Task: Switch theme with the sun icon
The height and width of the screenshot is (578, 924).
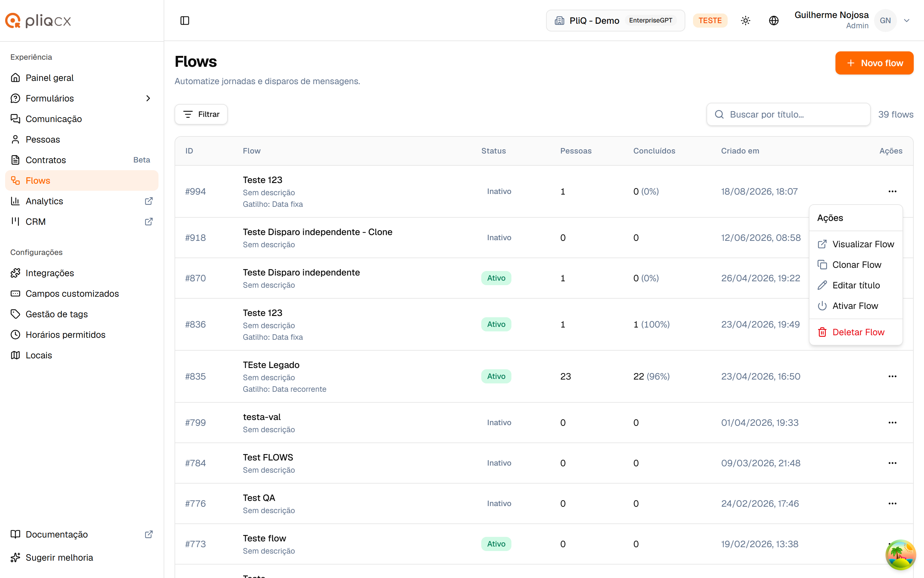Action: [745, 21]
